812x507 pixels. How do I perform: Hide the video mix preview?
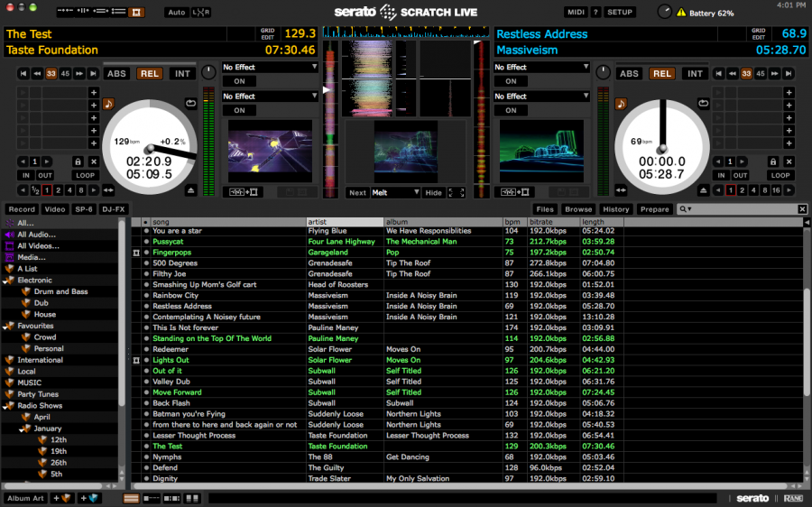click(x=433, y=193)
